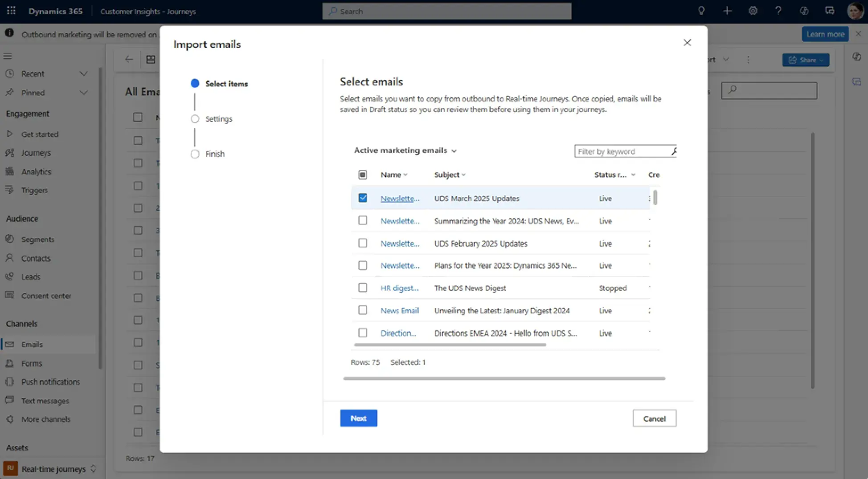Click the info icon on notification banner
868x479 pixels.
pyautogui.click(x=9, y=33)
